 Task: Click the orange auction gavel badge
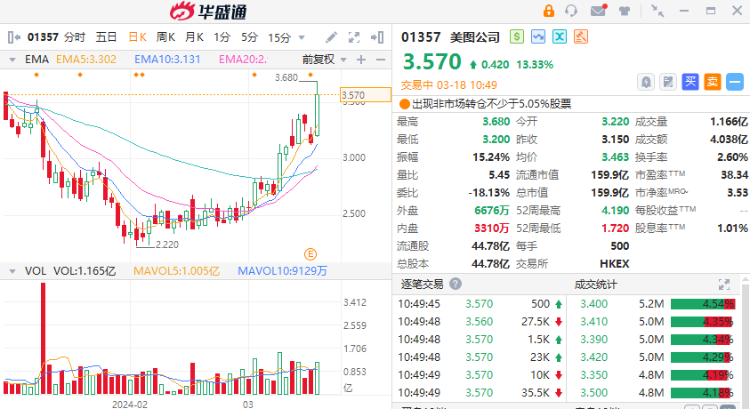(x=581, y=37)
